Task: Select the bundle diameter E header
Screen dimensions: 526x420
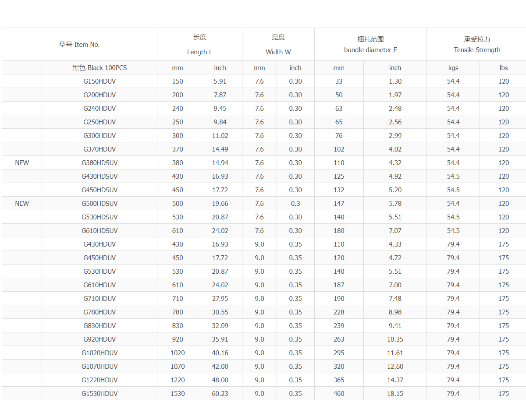Action: tap(370, 45)
